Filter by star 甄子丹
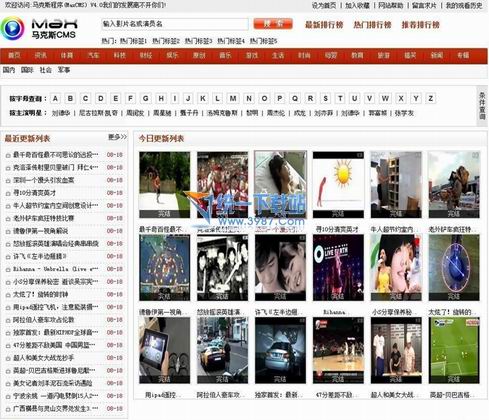Viewport: 489px width, 420px height. click(x=189, y=113)
